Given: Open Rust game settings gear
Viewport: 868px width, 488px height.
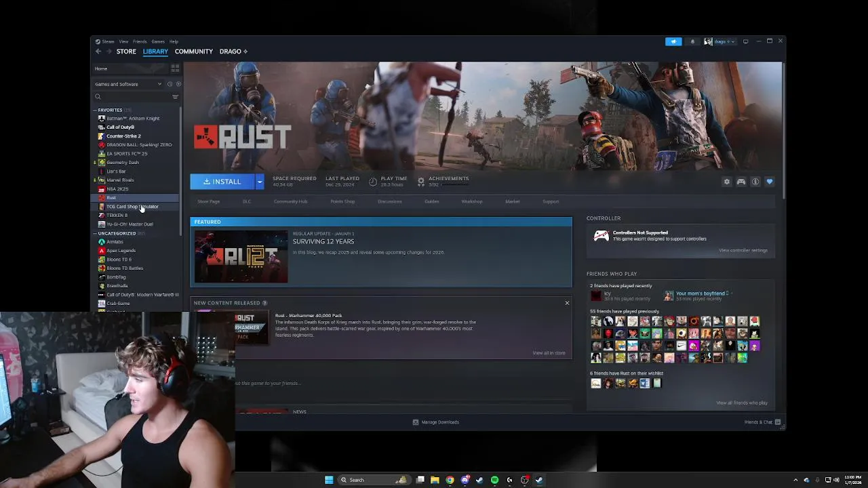Looking at the screenshot, I should (x=727, y=182).
